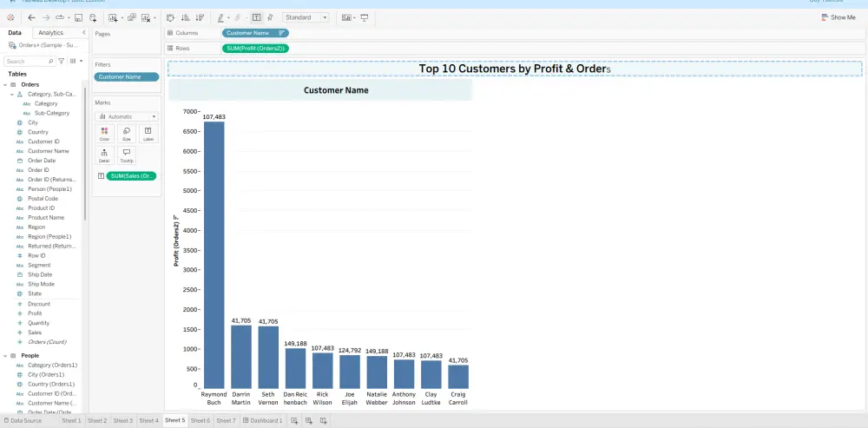Click the Redo forward arrow
The width and height of the screenshot is (868, 428).
[x=46, y=17]
